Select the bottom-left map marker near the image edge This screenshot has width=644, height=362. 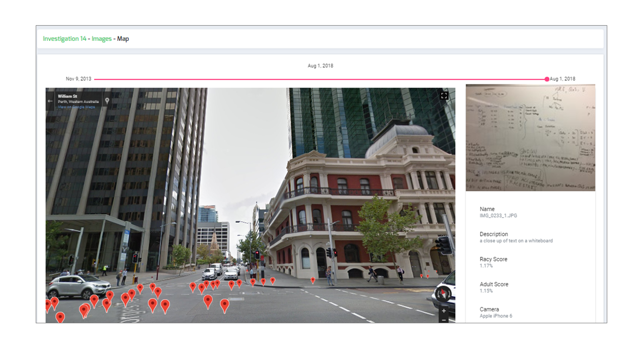coord(60,318)
